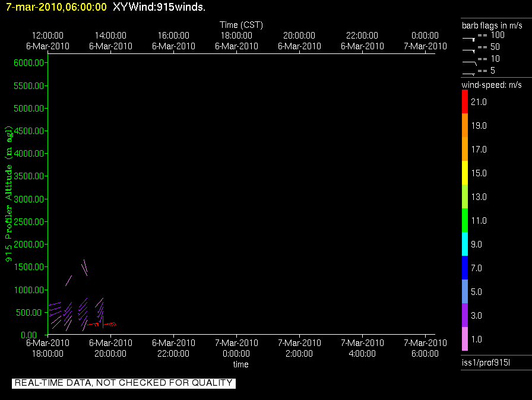
Task: Click the pink wind barb near 1200 m
Action: [x=68, y=281]
